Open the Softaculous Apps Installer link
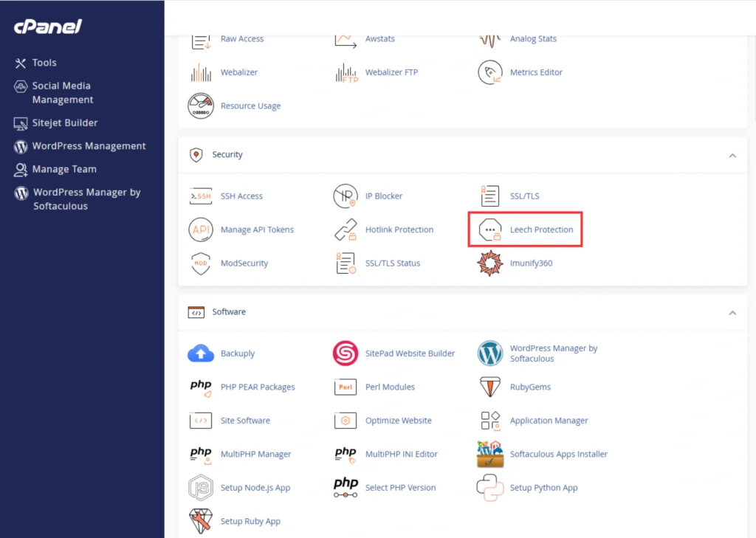 [559, 454]
